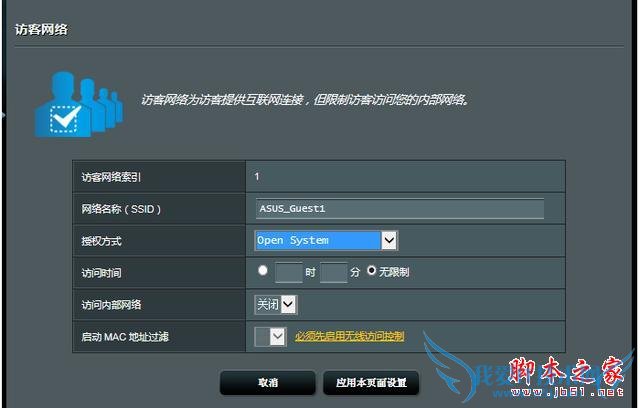Click the red 脚本之家 watermark text
Screen dimensions: 640x408
coord(566,370)
